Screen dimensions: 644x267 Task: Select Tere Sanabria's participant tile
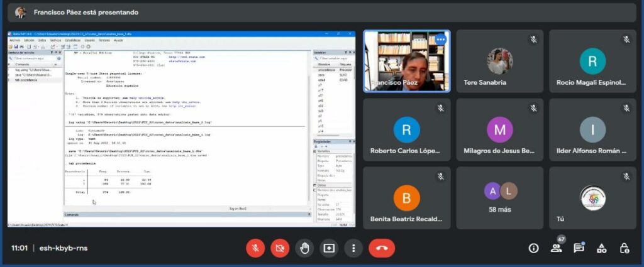click(500, 61)
